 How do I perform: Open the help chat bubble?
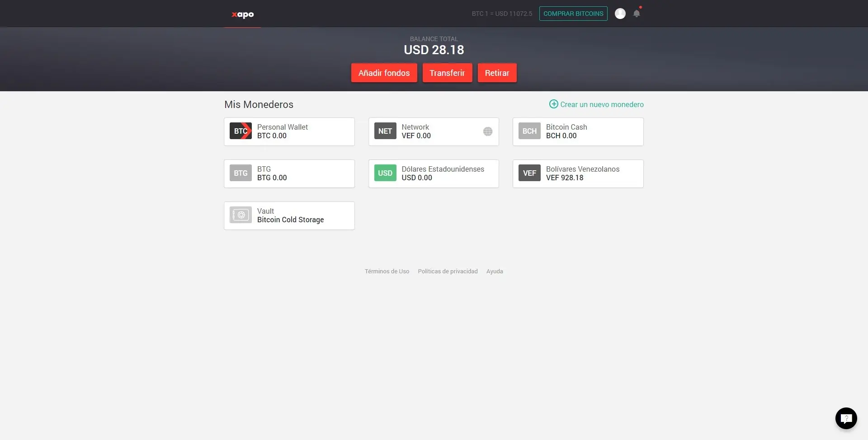(846, 418)
